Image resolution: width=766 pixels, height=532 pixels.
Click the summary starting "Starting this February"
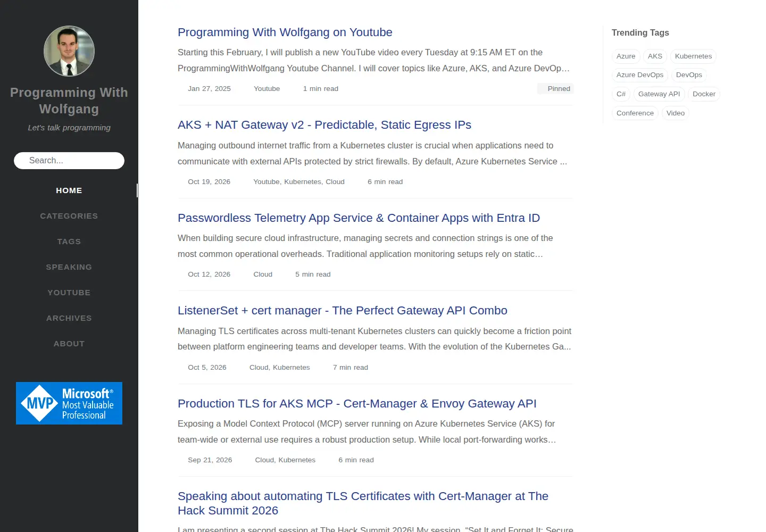coord(374,61)
